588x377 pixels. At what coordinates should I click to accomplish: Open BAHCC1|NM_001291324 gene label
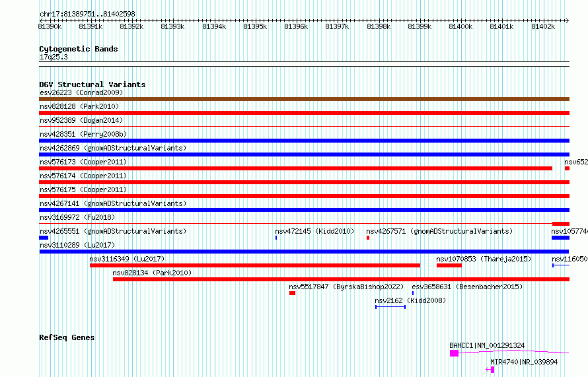click(487, 345)
